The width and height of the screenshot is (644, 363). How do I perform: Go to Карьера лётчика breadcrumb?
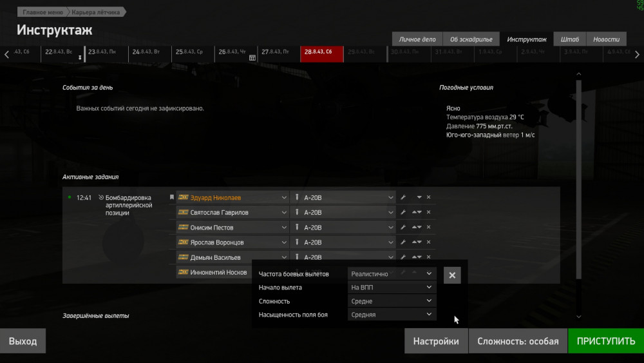[x=96, y=12]
